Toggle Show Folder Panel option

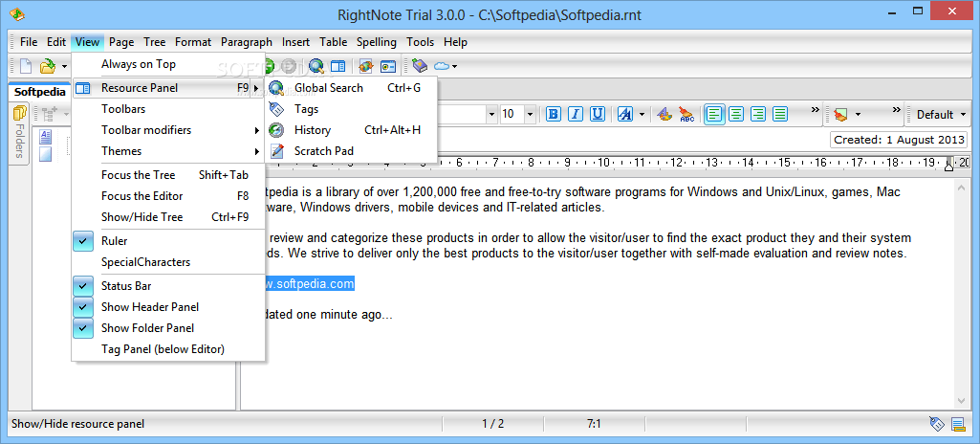tap(168, 327)
